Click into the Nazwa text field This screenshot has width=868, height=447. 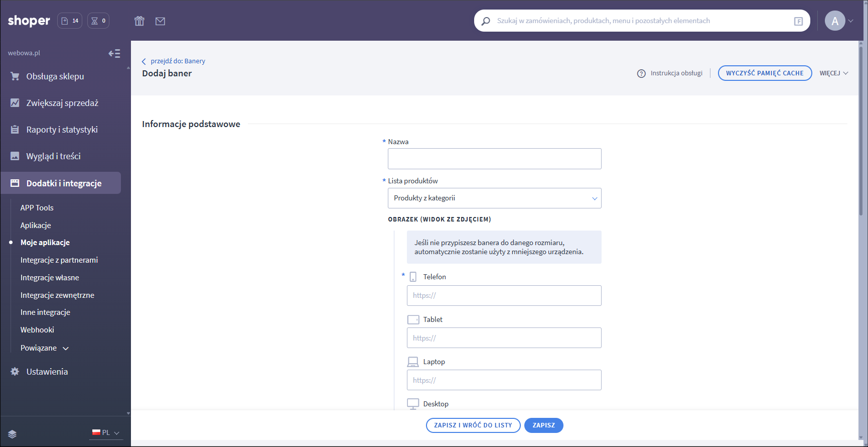point(494,159)
